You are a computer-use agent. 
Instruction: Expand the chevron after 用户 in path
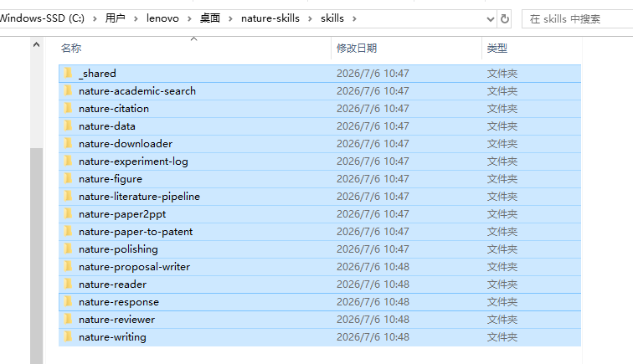(136, 18)
